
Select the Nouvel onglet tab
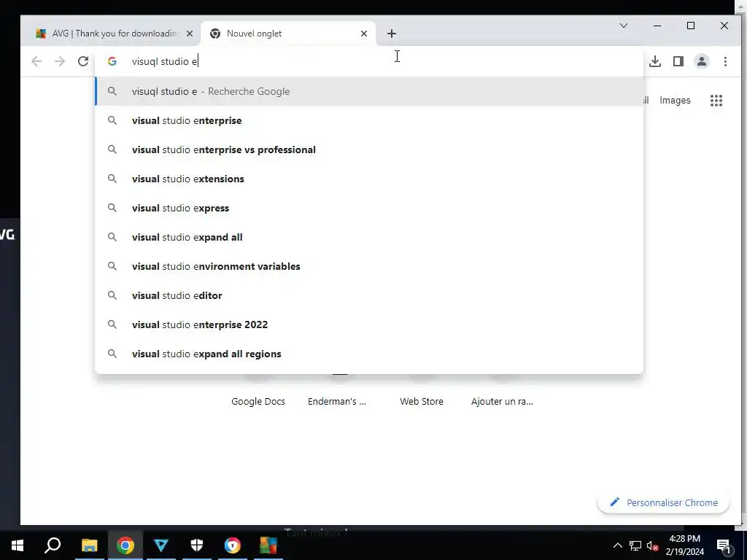(x=287, y=34)
